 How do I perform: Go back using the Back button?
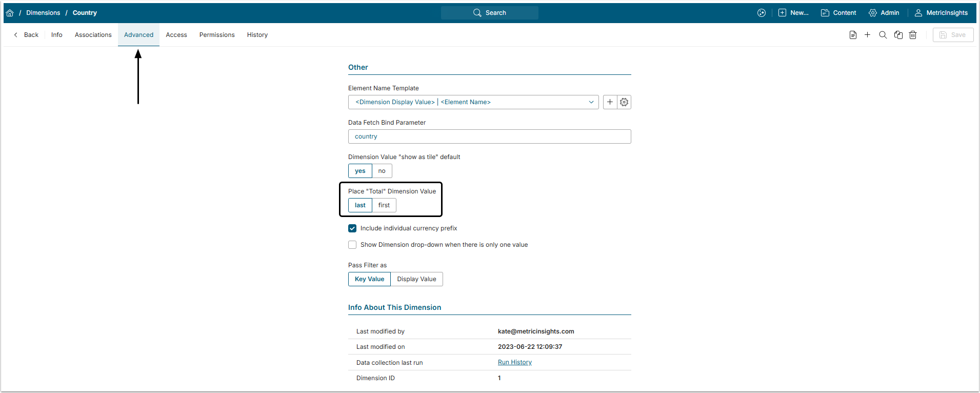tap(26, 35)
